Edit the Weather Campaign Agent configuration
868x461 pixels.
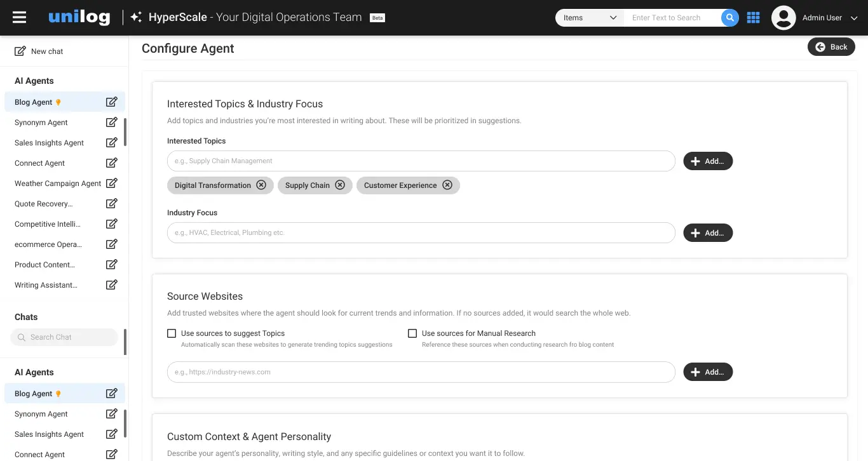(x=112, y=184)
